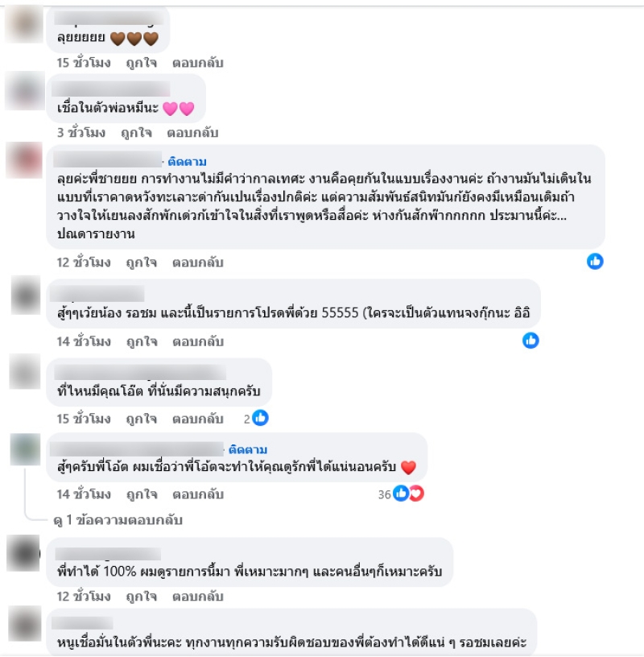This screenshot has width=644, height=657.
Task: Open the blurred author name on the 55555 comment
Action: pos(97,294)
